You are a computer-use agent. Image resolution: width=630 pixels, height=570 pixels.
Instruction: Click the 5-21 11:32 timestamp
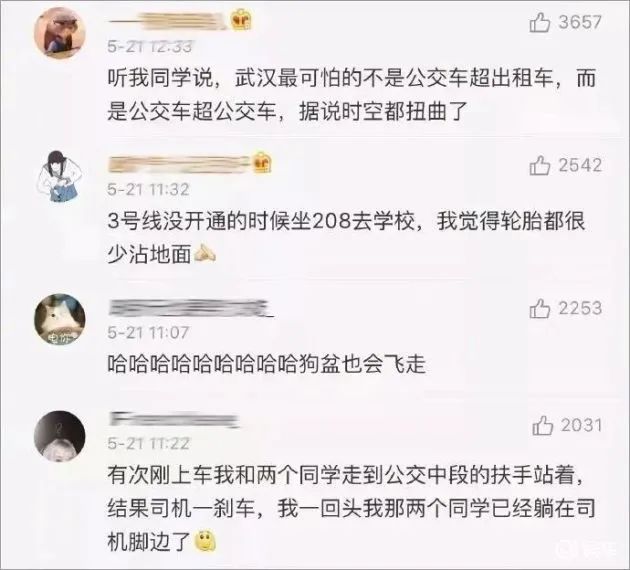coord(148,190)
